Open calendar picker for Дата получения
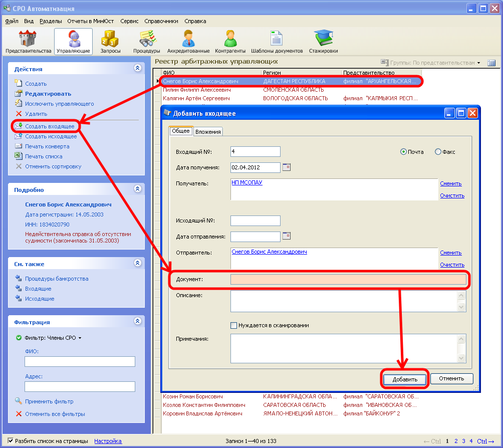The width and height of the screenshot is (503, 448). click(287, 167)
